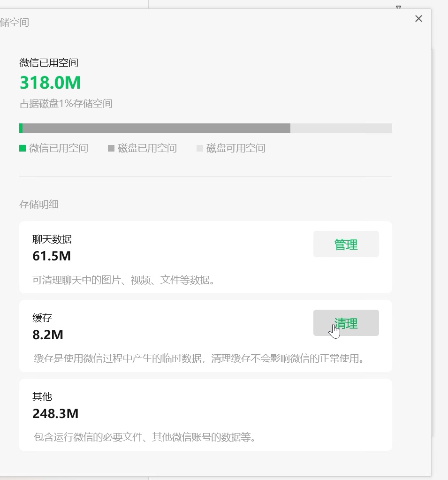The width and height of the screenshot is (448, 480).
Task: Click the cache description about 临时数据
Action: [199, 358]
